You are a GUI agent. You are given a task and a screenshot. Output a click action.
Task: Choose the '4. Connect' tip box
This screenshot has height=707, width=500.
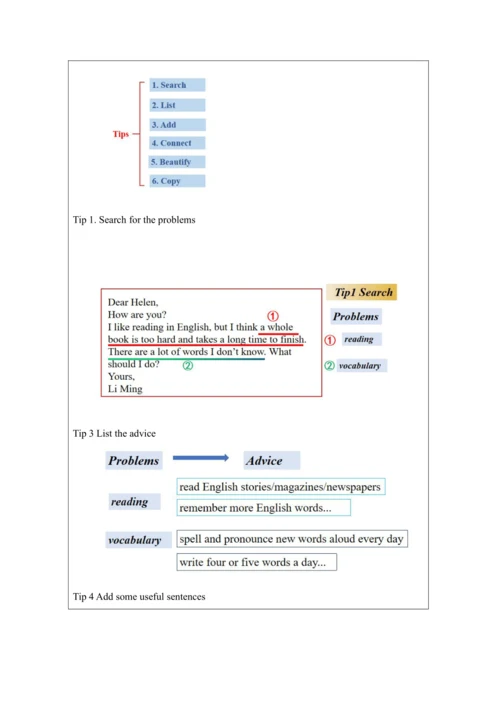(x=177, y=143)
